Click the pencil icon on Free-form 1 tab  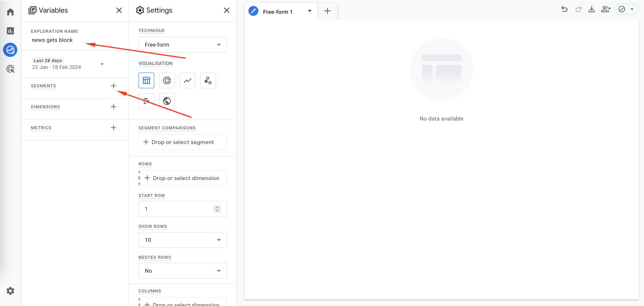[254, 11]
